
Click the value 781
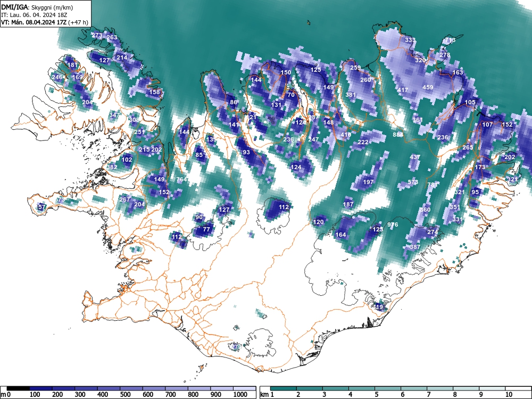(433, 184)
